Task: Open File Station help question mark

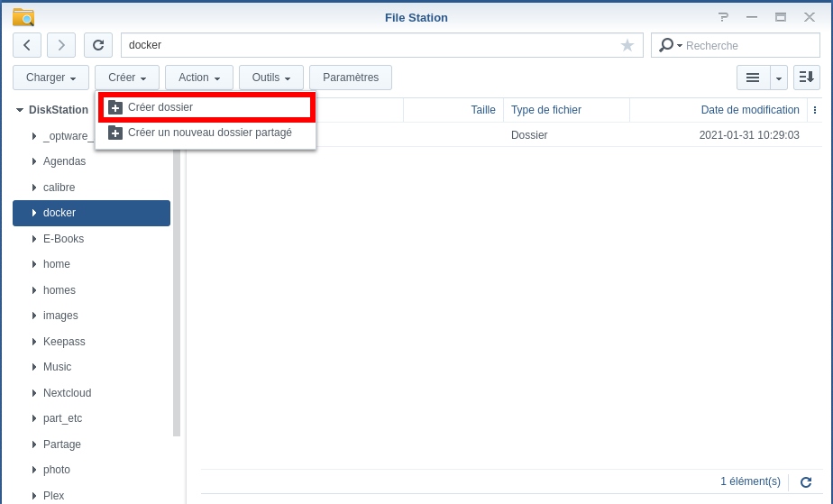Action: (x=723, y=17)
